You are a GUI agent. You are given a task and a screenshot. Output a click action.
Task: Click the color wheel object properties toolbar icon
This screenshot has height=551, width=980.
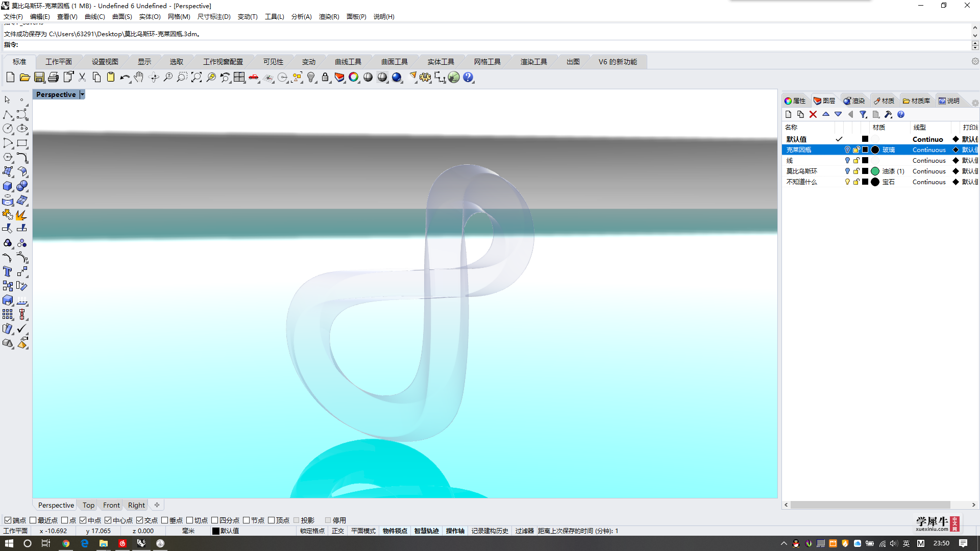click(x=354, y=78)
